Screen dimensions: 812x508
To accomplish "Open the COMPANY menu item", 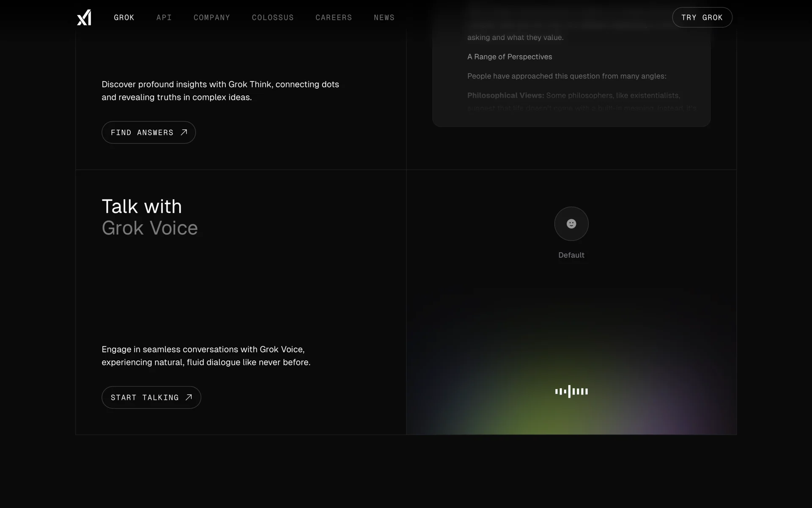I will (211, 17).
